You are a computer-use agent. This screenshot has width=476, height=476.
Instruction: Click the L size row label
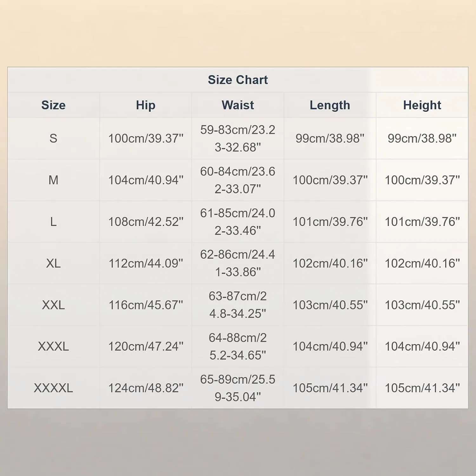53,221
